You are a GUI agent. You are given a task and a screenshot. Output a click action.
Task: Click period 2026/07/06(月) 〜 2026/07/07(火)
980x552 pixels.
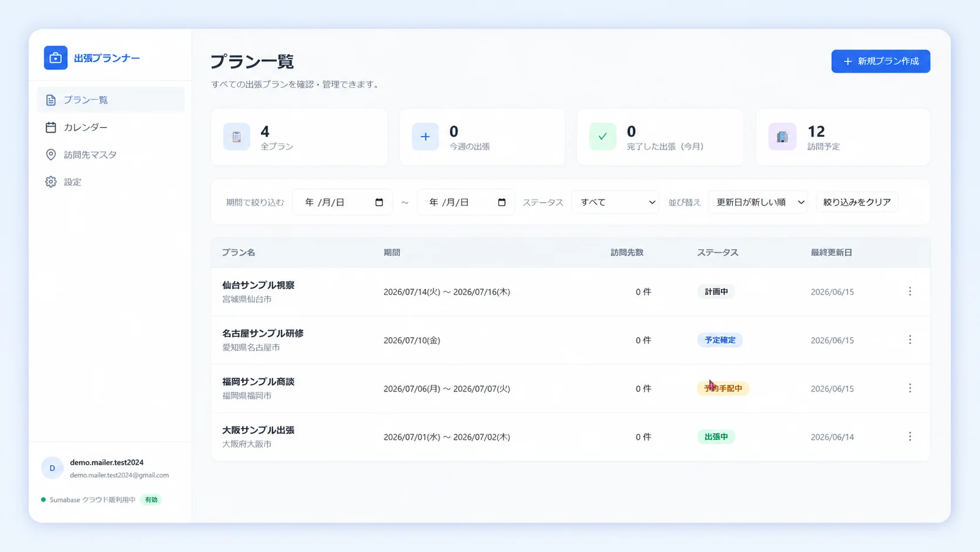(447, 388)
